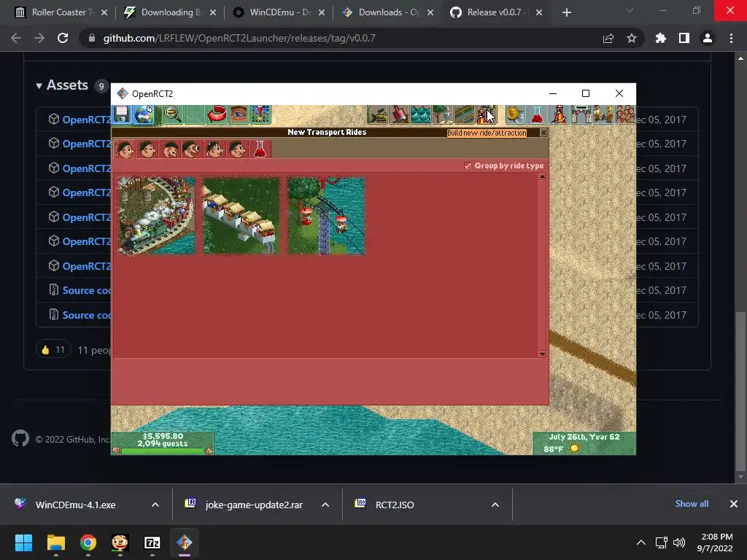747x560 pixels.
Task: Click the July 26th, Year 62 date
Action: click(584, 437)
